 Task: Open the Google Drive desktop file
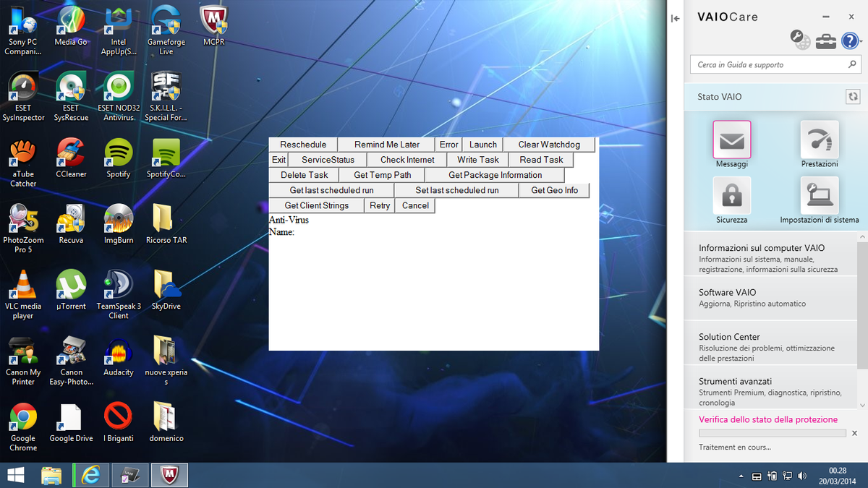click(x=71, y=422)
